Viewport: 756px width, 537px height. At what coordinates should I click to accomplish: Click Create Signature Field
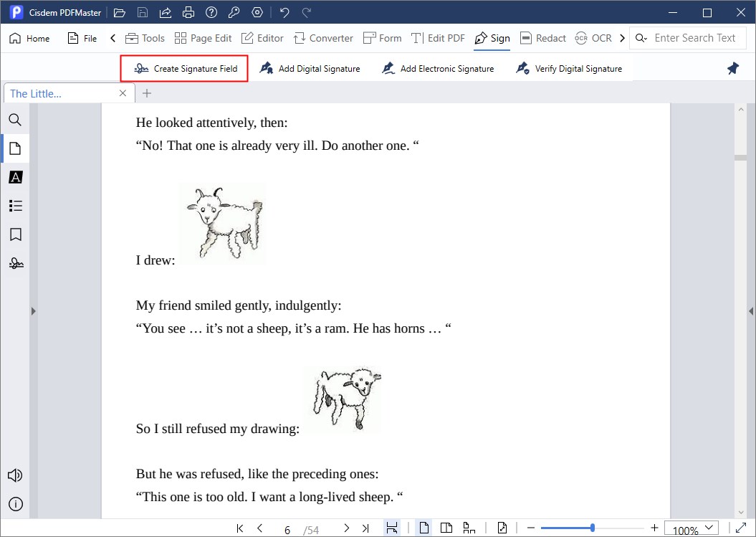tap(184, 69)
